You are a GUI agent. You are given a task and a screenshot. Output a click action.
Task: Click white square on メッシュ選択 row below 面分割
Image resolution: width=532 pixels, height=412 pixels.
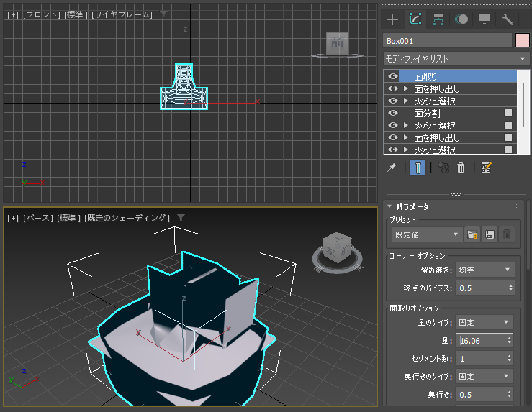(x=508, y=125)
